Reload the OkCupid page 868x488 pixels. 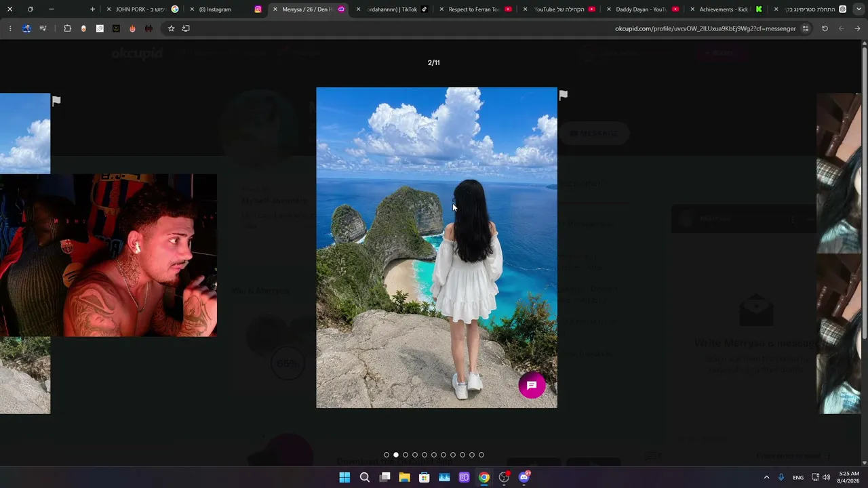coord(825,28)
